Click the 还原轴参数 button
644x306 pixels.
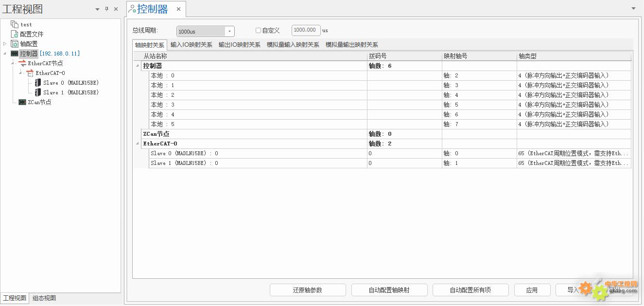[x=307, y=290]
